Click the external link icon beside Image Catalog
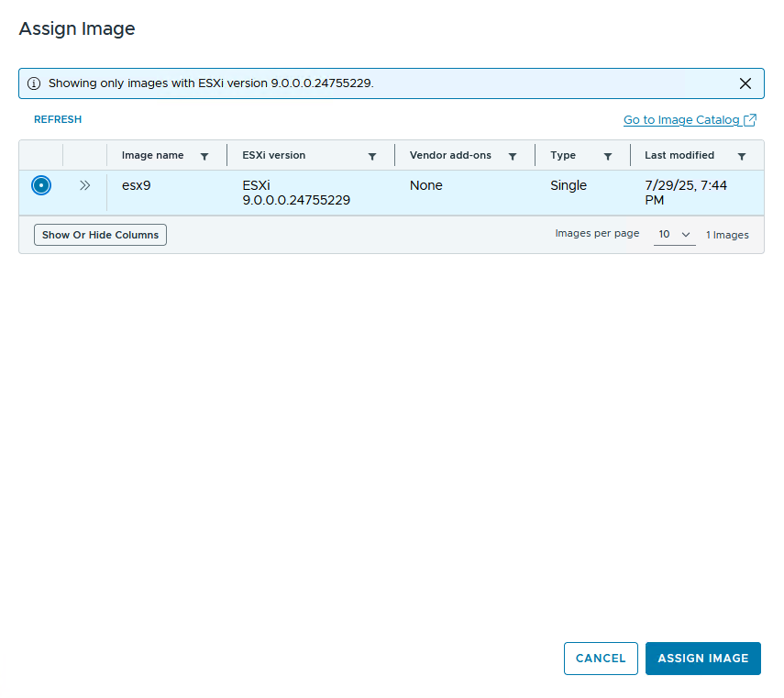The width and height of the screenshot is (784, 698). [x=750, y=120]
